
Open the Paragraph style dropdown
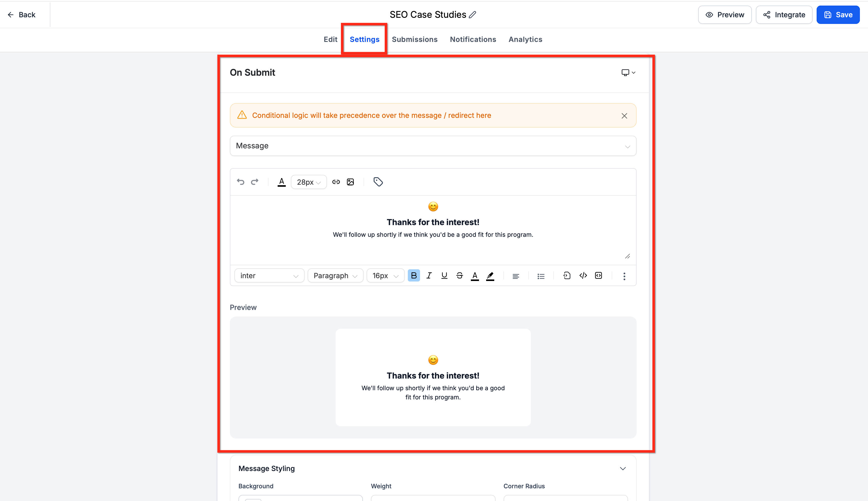coord(335,276)
